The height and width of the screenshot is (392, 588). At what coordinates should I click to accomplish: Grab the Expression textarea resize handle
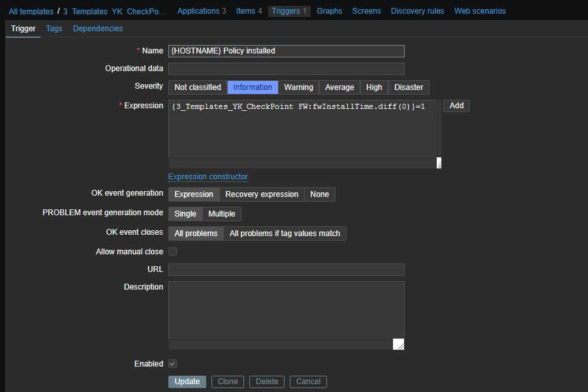[439, 163]
